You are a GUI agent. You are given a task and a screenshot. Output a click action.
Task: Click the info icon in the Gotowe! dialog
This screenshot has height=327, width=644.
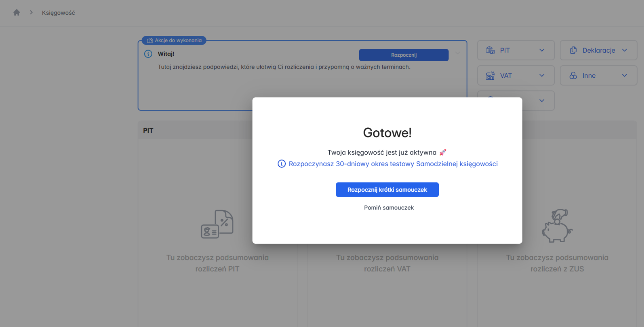pyautogui.click(x=281, y=164)
